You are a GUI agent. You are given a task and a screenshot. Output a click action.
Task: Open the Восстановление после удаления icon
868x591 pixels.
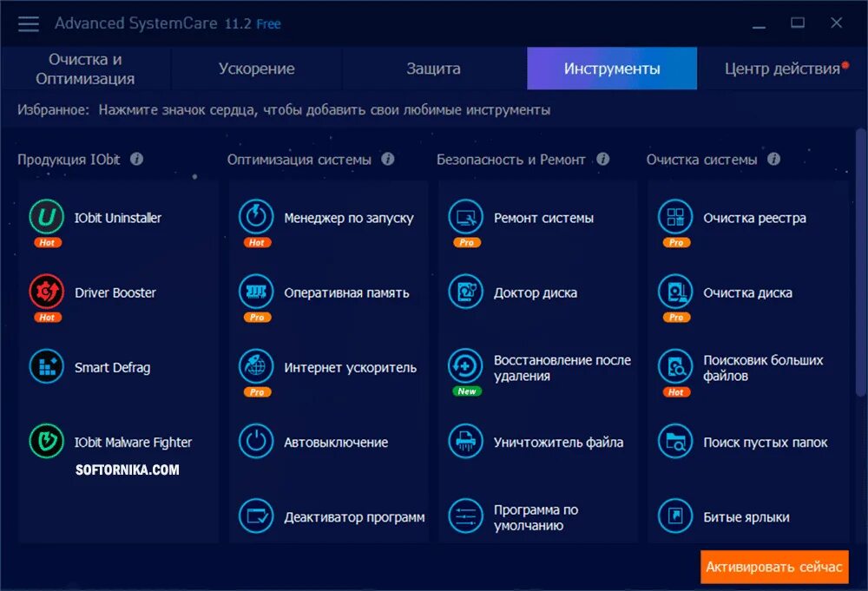click(x=465, y=366)
